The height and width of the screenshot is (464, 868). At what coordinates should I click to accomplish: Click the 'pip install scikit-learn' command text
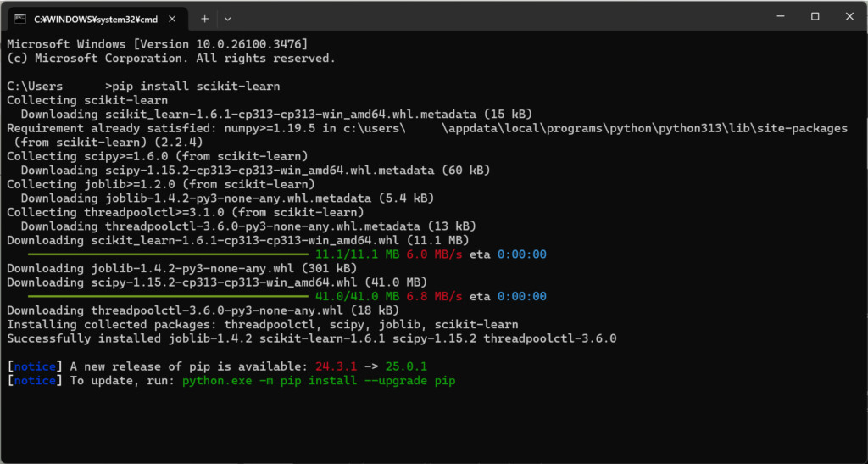point(195,87)
